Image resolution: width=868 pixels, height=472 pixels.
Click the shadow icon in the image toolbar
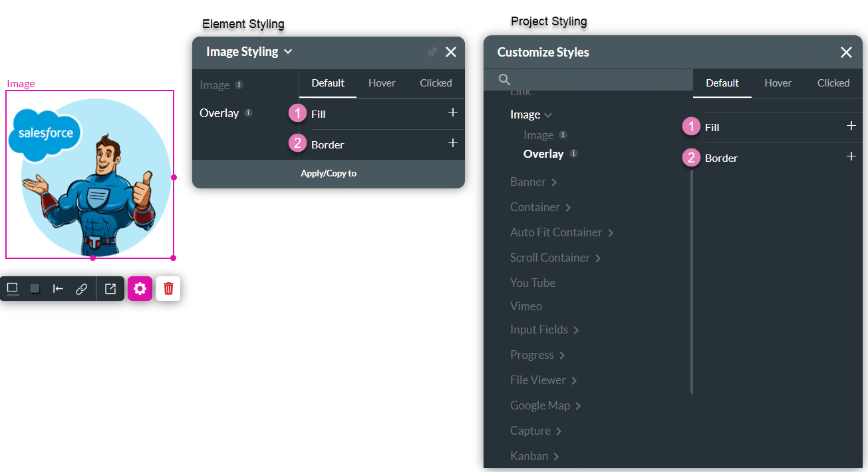tap(35, 288)
